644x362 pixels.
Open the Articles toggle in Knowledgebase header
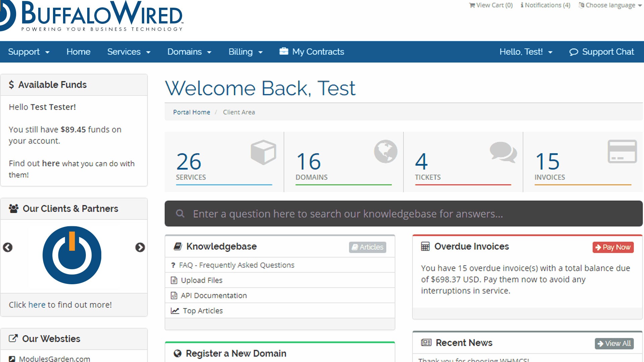pos(368,247)
